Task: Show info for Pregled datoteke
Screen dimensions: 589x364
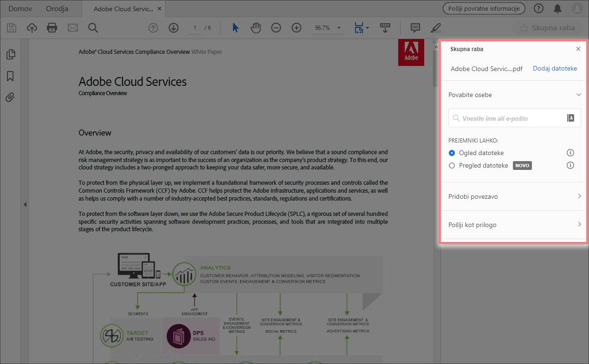Action: (x=571, y=165)
